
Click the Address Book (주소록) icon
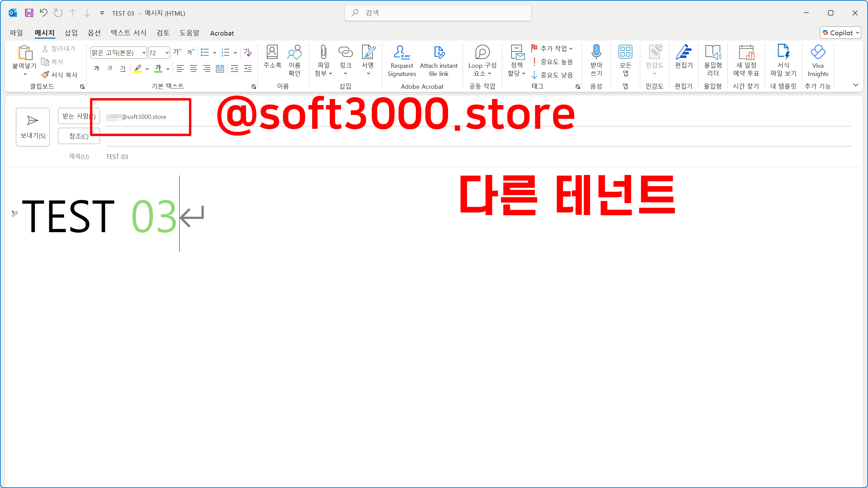(272, 53)
